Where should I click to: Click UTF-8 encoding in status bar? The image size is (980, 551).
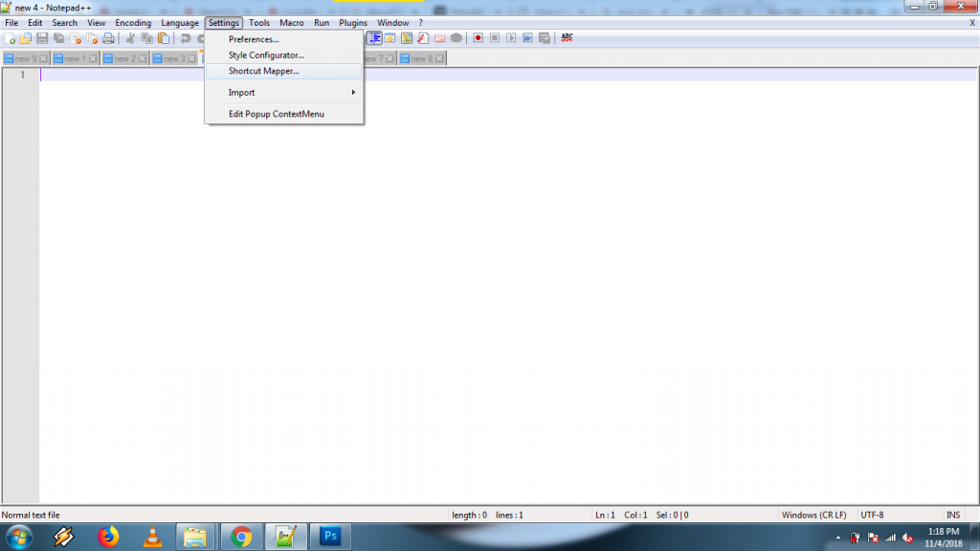[872, 516]
